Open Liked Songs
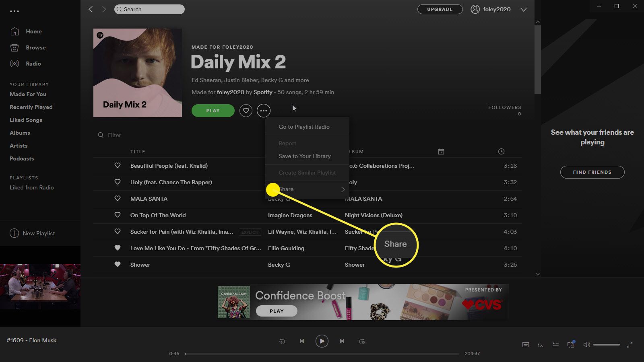Image resolution: width=644 pixels, height=362 pixels. pyautogui.click(x=26, y=120)
